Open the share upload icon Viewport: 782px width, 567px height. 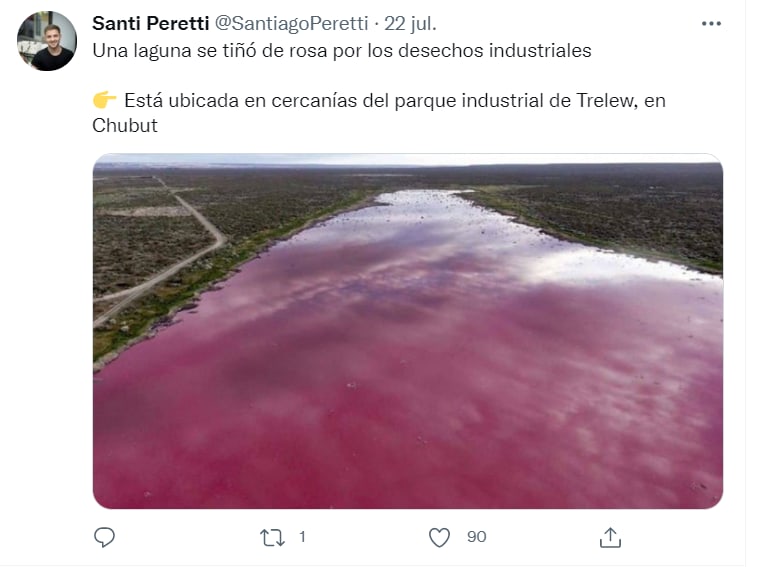[x=610, y=538]
